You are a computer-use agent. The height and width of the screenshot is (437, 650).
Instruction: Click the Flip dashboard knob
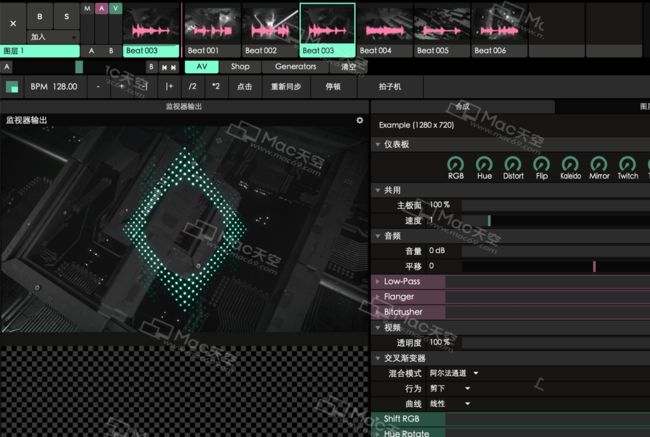pyautogui.click(x=541, y=164)
